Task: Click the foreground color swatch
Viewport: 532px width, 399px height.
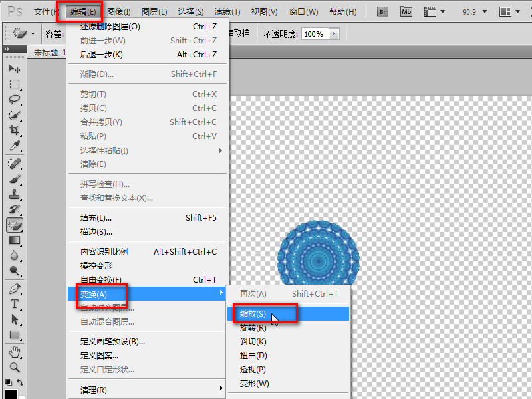Action: point(11,394)
